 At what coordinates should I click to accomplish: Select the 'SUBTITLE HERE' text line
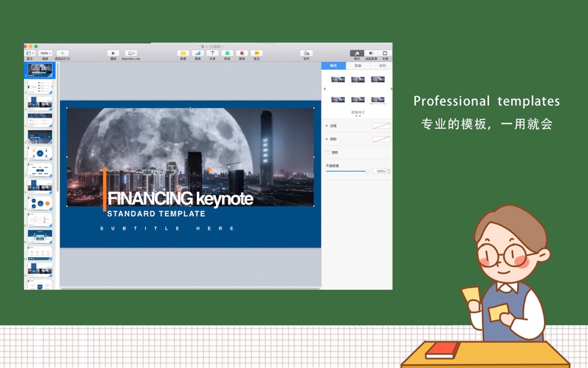(x=167, y=229)
